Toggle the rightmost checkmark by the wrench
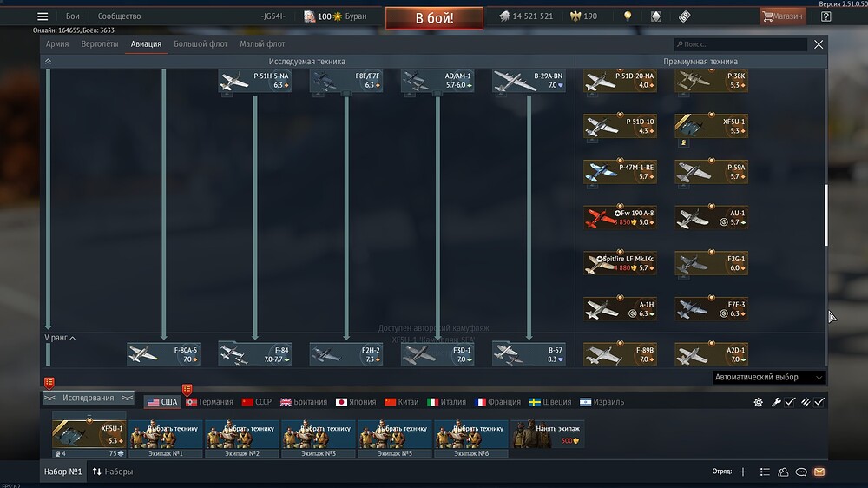Screen dimensions: 868x488 pyautogui.click(x=819, y=402)
